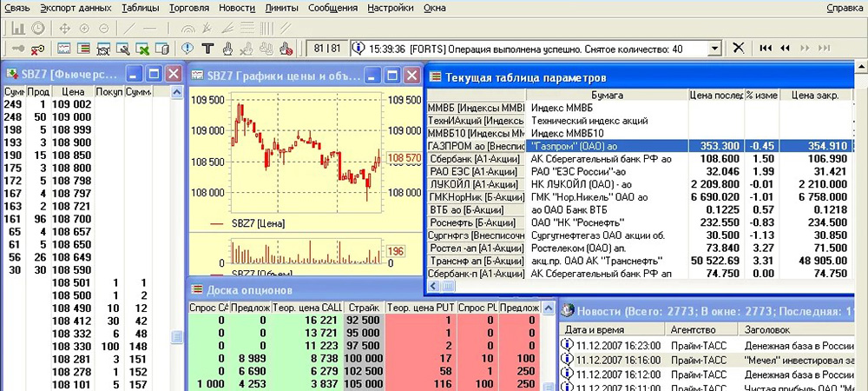Image resolution: width=868 pixels, height=391 pixels.
Task: Open the Настройки menu
Action: coord(391,8)
